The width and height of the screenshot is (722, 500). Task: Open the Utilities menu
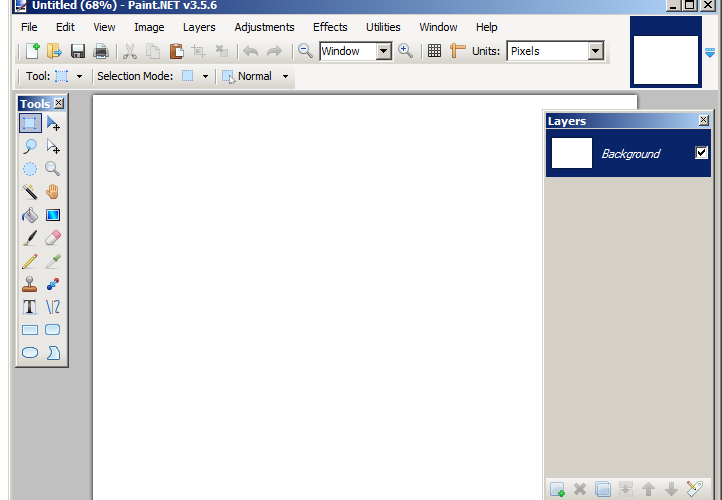pos(383,27)
